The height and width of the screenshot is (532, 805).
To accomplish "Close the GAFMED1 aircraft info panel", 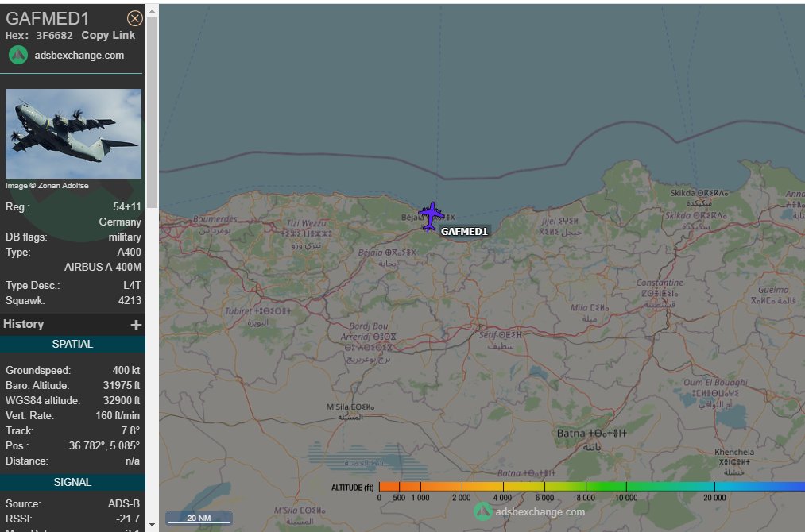I will coord(134,18).
